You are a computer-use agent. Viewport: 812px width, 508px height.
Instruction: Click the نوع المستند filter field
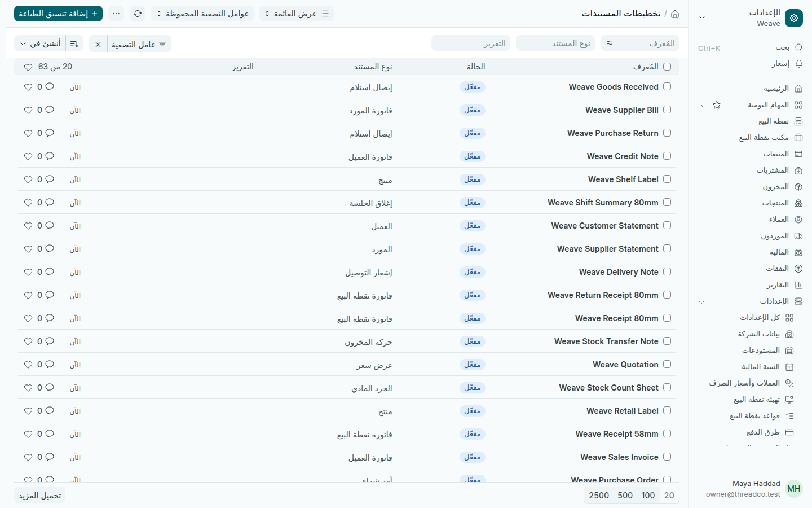coord(555,43)
